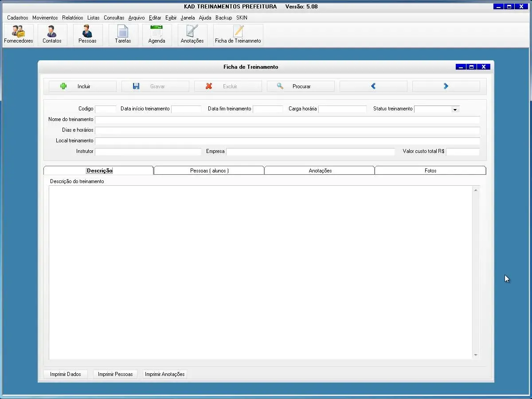
Task: Close the KAD Treinamentos Prefeitura main window
Action: pyautogui.click(x=521, y=7)
